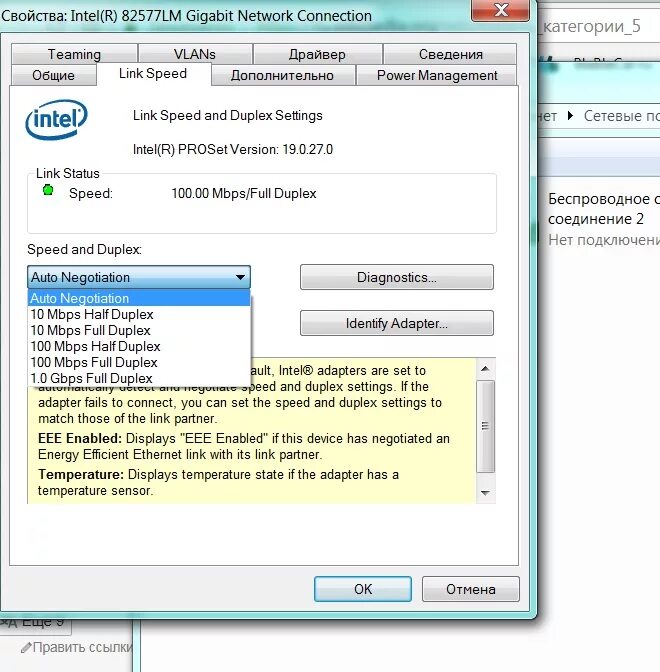This screenshot has width=660, height=672.
Task: Switch to the Общие tab
Action: click(x=54, y=75)
